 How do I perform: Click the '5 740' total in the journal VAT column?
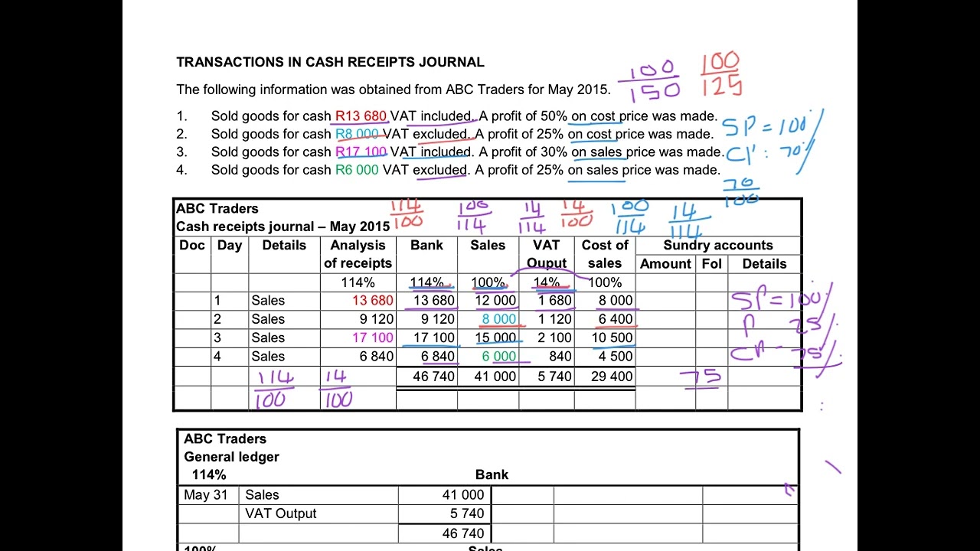(554, 377)
